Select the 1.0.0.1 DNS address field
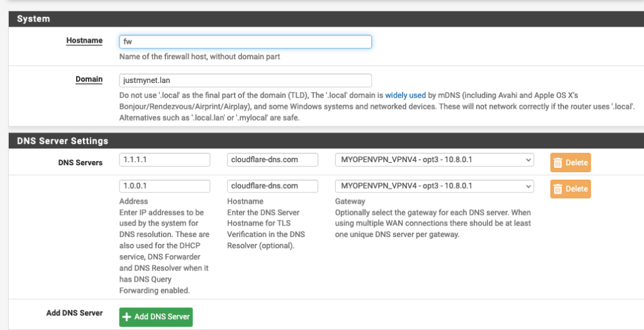The image size is (644, 330). pyautogui.click(x=165, y=186)
